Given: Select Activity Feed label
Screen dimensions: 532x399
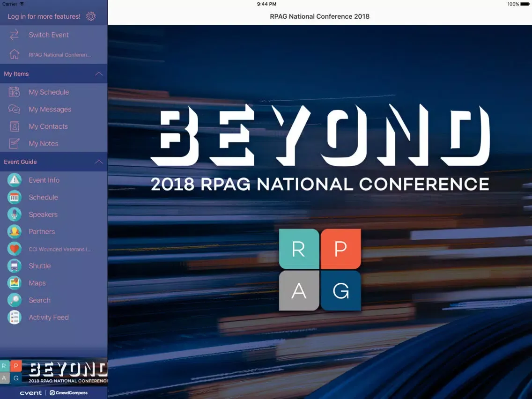Looking at the screenshot, I should click(x=49, y=317).
